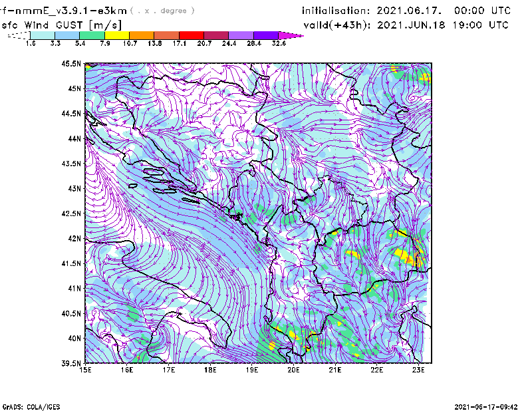Click the longitude label "18E"
Screen dimensions: 532x411
tap(210, 370)
